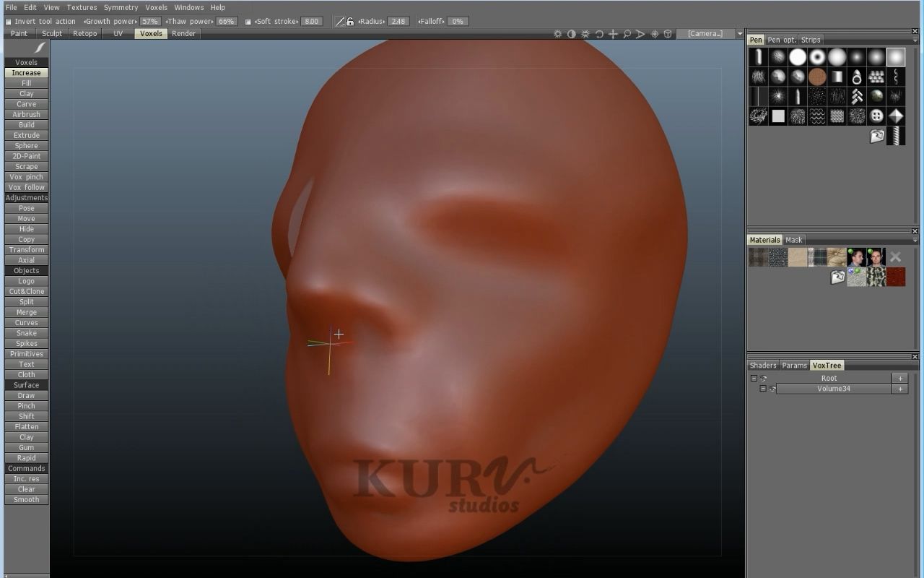
Task: Click the Cut&Clone tool button
Action: click(27, 292)
